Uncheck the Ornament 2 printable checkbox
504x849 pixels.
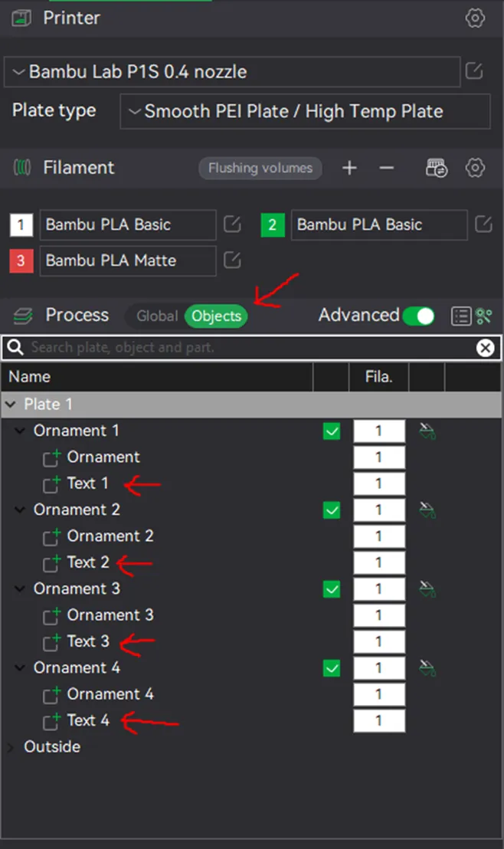coord(332,510)
